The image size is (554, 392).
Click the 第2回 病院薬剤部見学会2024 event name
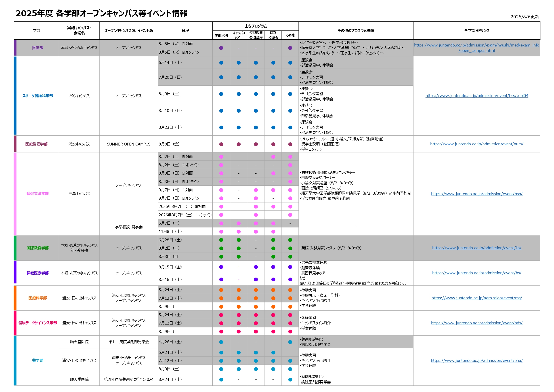pyautogui.click(x=129, y=379)
